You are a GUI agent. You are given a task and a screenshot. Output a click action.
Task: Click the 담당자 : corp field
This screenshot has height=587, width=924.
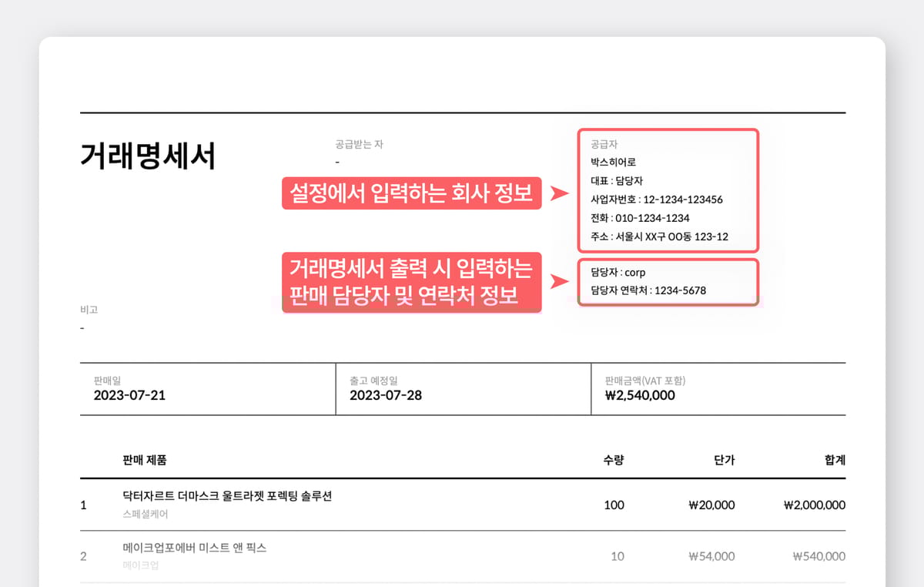tap(618, 272)
